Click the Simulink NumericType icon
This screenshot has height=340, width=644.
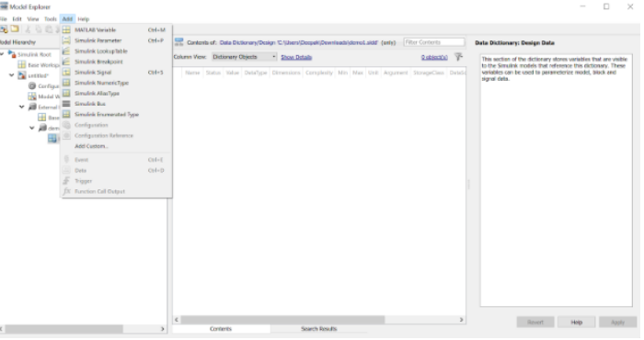66,83
